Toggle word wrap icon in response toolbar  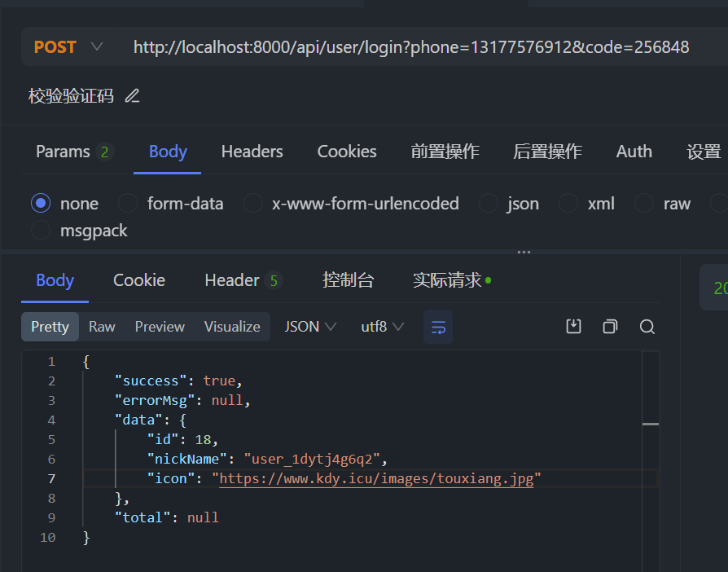pos(438,327)
